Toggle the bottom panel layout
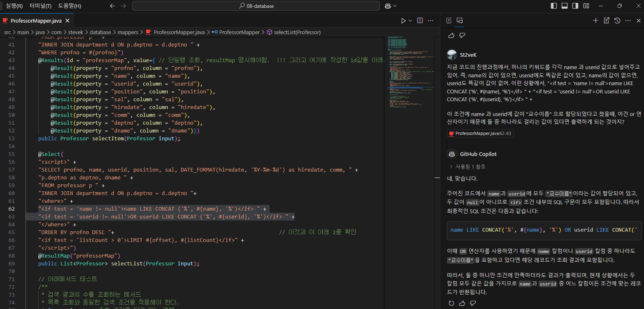This screenshot has width=644, height=309. click(x=565, y=6)
